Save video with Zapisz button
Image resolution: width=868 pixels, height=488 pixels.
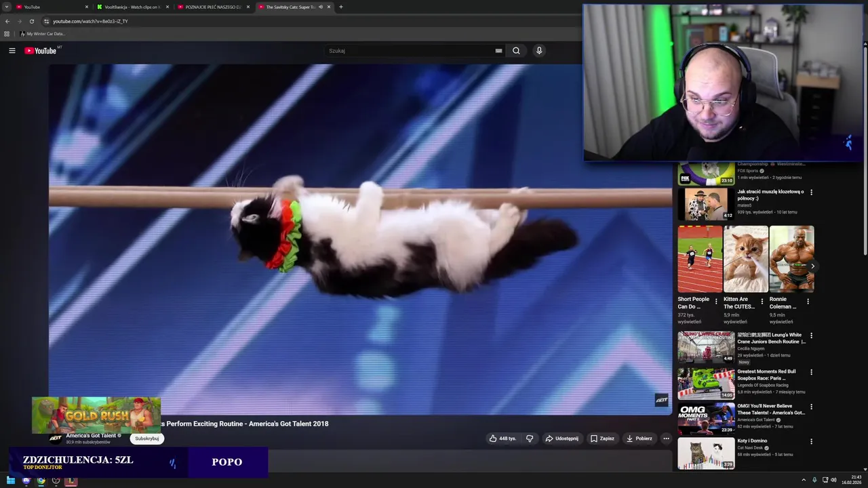coord(602,439)
